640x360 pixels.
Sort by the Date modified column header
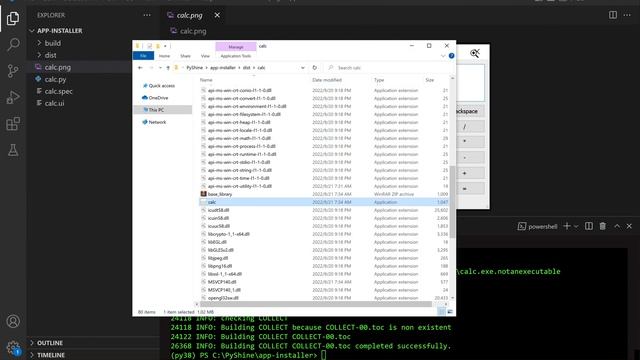pos(327,80)
